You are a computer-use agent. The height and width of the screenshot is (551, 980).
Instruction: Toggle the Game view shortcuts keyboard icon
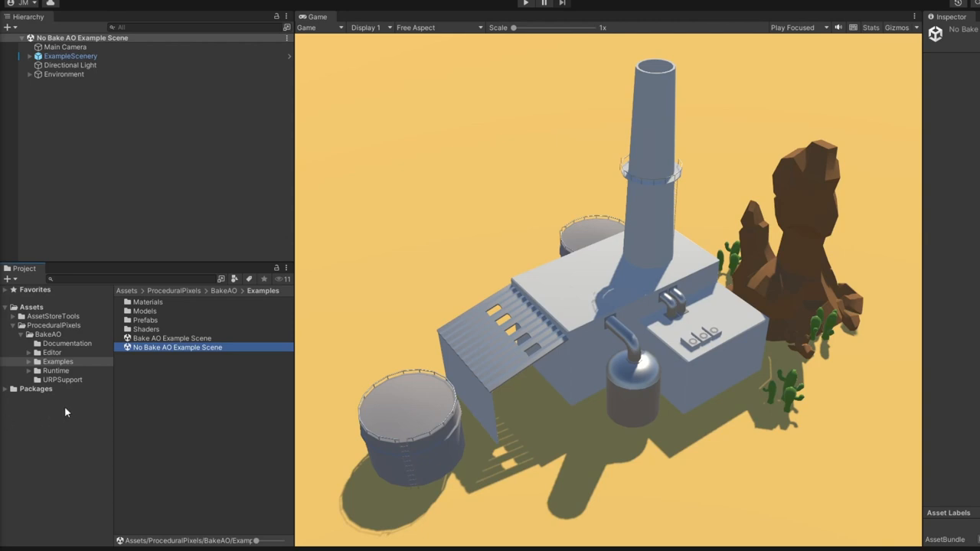[853, 28]
